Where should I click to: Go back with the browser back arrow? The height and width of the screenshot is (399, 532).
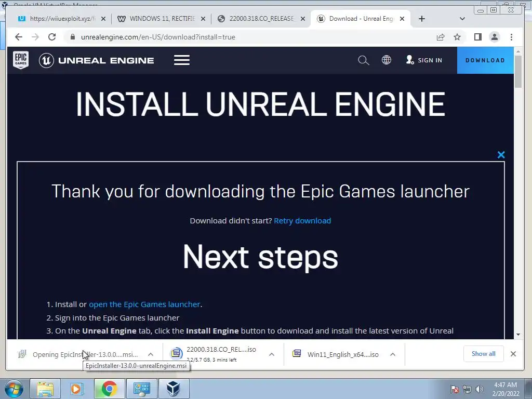pos(19,37)
